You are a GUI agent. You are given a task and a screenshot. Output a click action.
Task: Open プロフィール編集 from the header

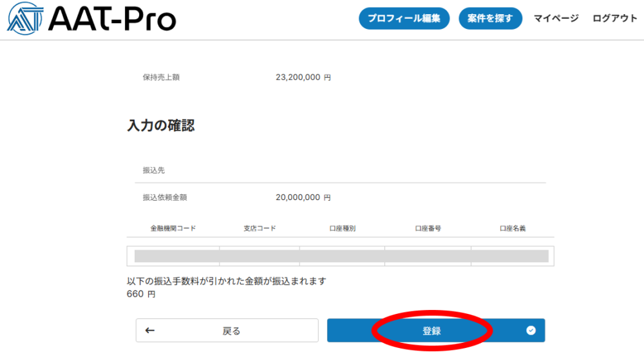point(404,19)
